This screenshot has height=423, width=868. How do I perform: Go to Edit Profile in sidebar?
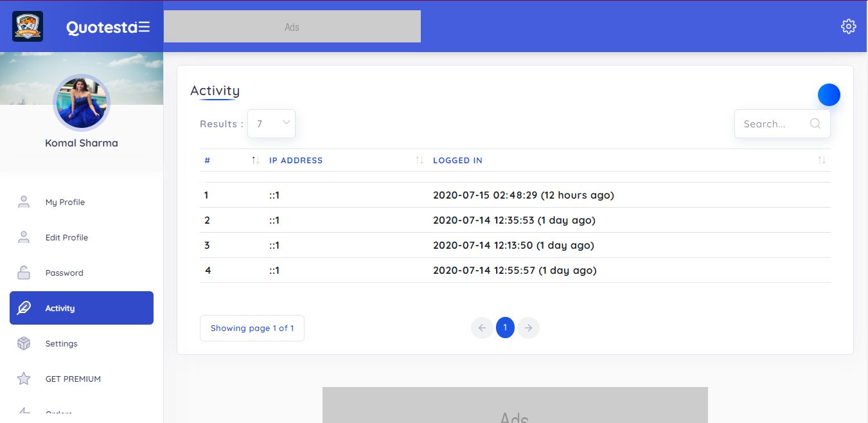pyautogui.click(x=66, y=237)
